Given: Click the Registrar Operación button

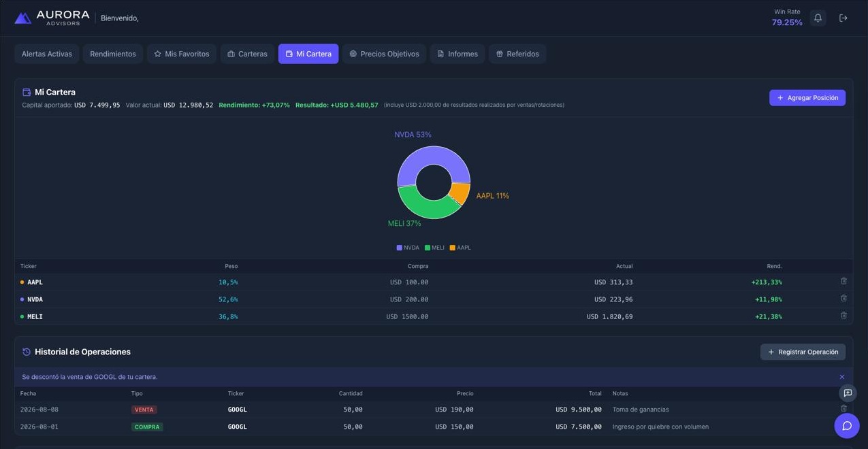Looking at the screenshot, I should tap(803, 352).
